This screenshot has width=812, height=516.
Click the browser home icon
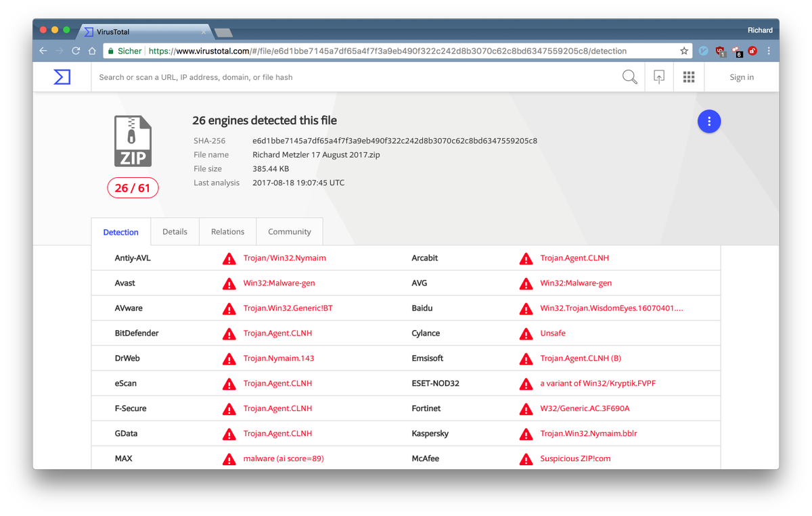pyautogui.click(x=92, y=51)
